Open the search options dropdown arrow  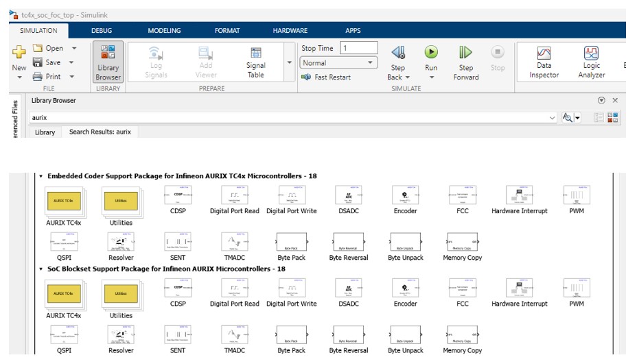point(577,118)
